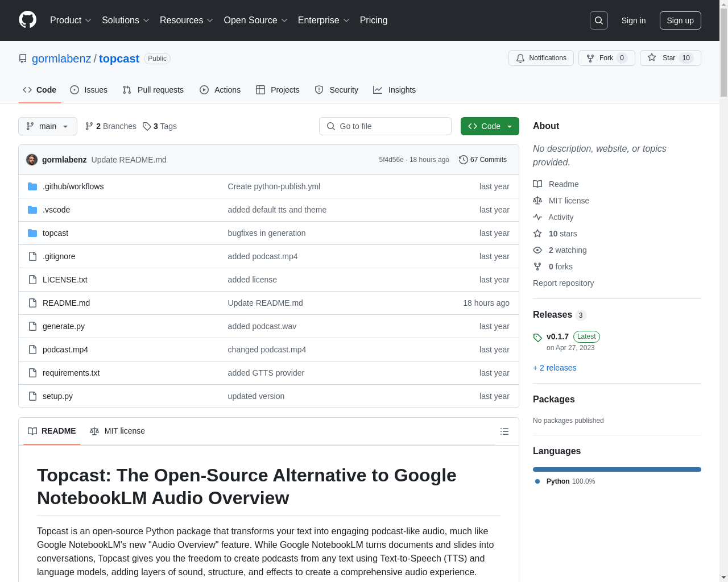Open the gormlabenz owner link
This screenshot has width=728, height=582.
pos(61,59)
